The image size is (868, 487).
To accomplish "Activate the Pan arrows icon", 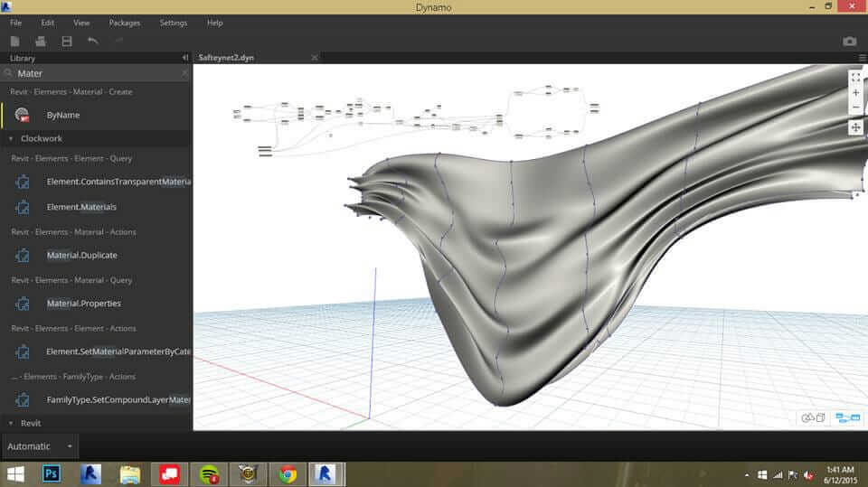I will click(855, 127).
